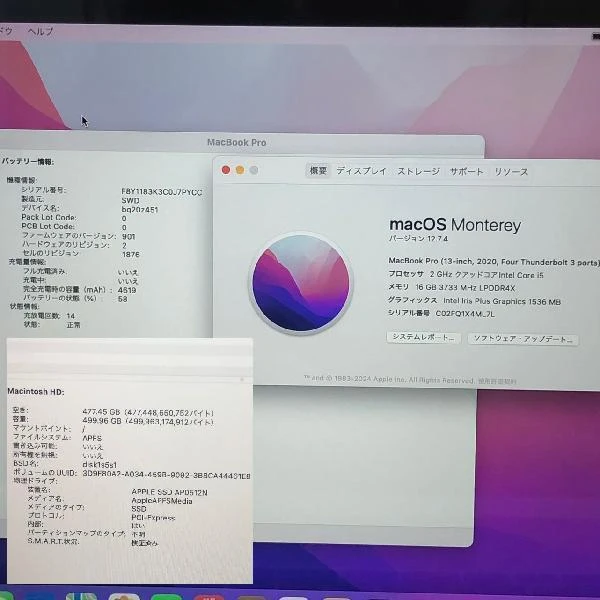
Task: Close the About This Mac window
Action: point(226,170)
